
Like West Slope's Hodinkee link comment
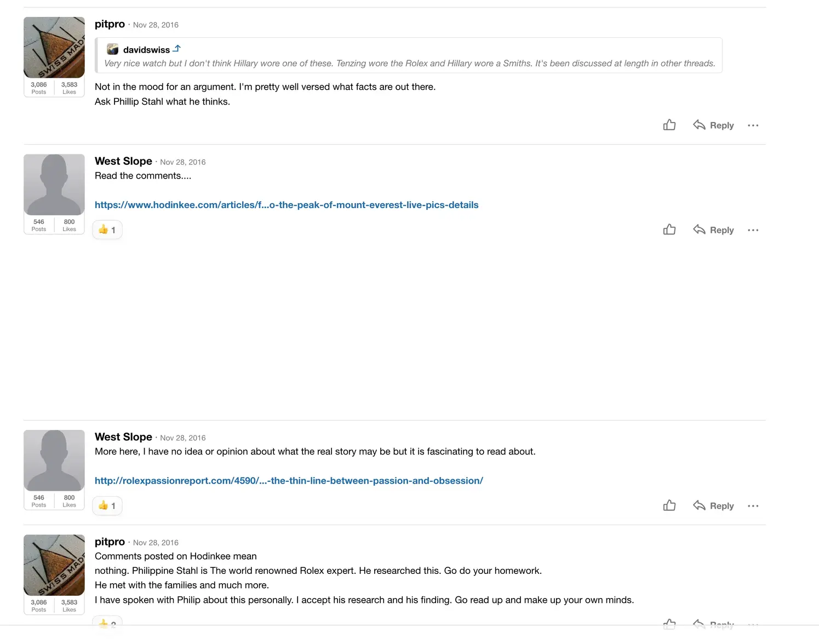click(669, 229)
